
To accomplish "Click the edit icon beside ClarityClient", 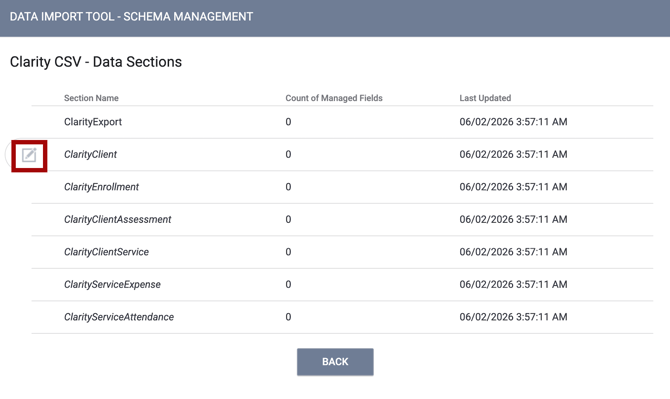I will tap(29, 155).
